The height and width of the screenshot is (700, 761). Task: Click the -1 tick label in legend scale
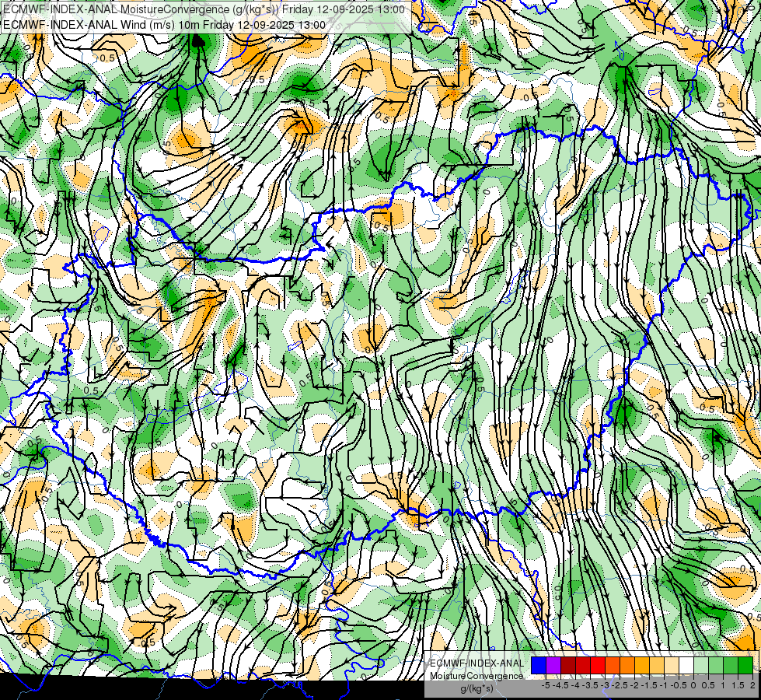(x=664, y=685)
